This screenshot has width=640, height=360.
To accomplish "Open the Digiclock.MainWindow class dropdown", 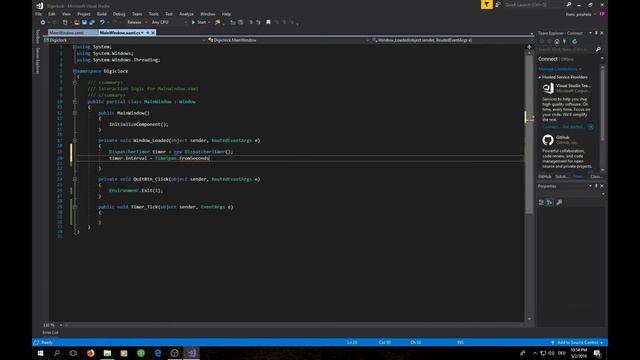I will (x=288, y=40).
